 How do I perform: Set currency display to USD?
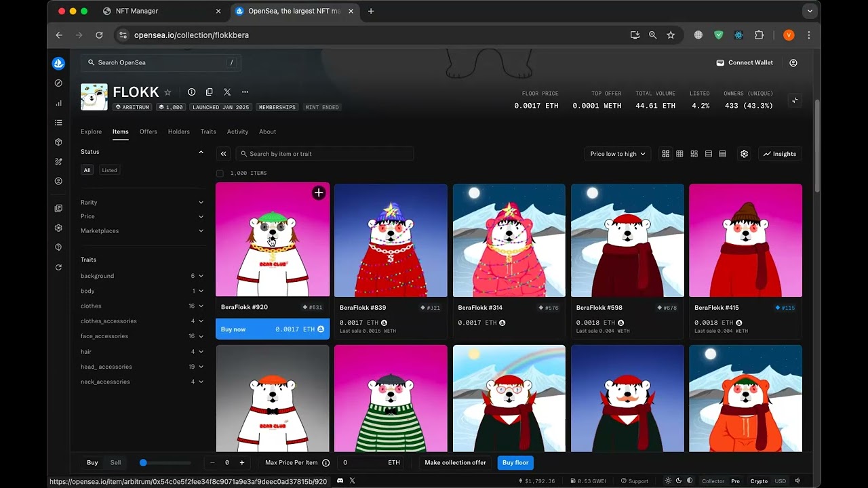point(781,481)
